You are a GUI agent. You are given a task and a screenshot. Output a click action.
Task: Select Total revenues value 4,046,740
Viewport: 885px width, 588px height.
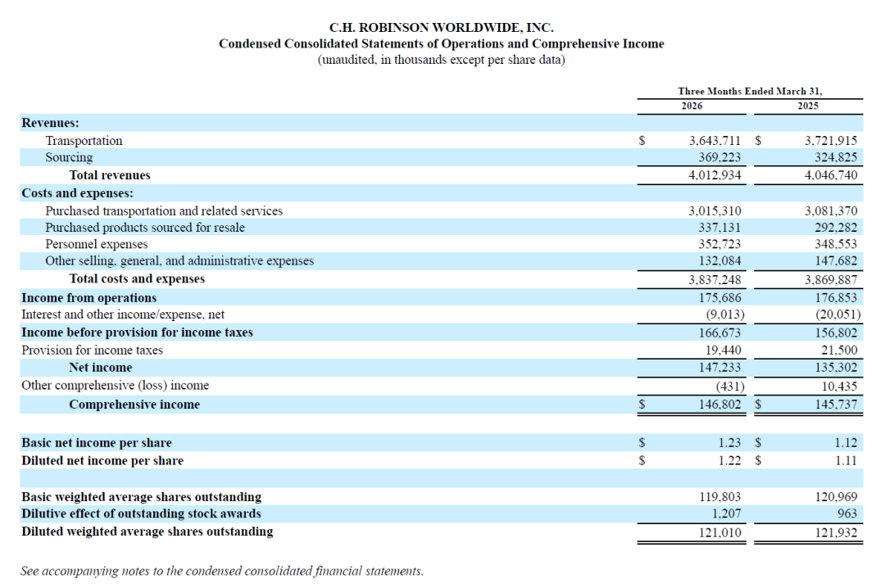point(831,175)
